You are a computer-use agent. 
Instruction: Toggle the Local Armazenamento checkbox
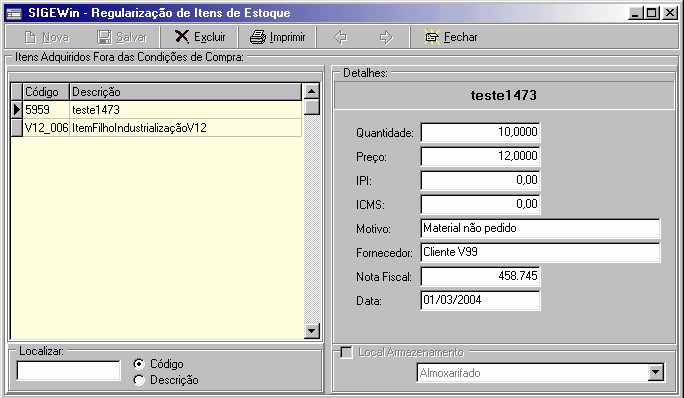tap(346, 353)
